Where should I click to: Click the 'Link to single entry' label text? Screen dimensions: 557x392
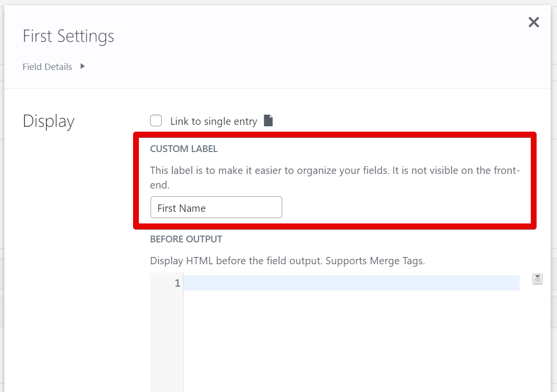pyautogui.click(x=214, y=121)
